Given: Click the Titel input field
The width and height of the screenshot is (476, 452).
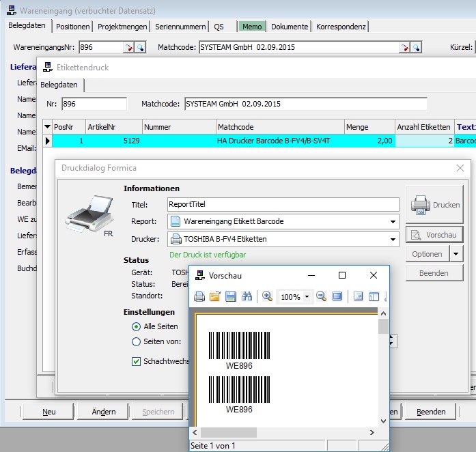Looking at the screenshot, I should (283, 204).
